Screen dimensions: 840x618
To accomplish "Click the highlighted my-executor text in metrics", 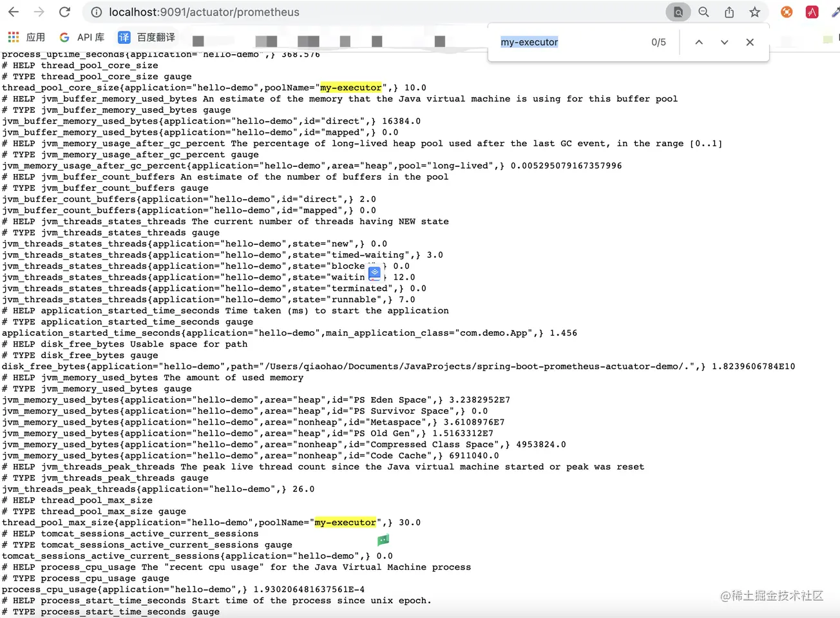I will point(350,87).
